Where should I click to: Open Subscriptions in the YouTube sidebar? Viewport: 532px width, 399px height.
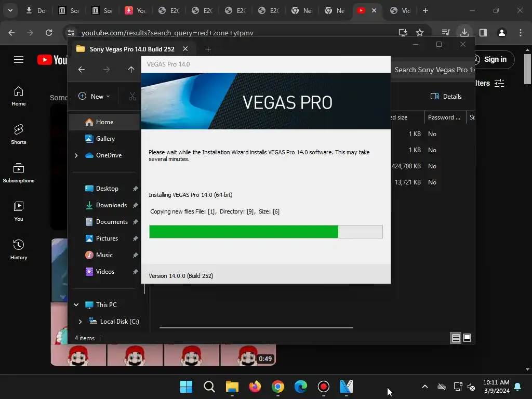click(19, 173)
